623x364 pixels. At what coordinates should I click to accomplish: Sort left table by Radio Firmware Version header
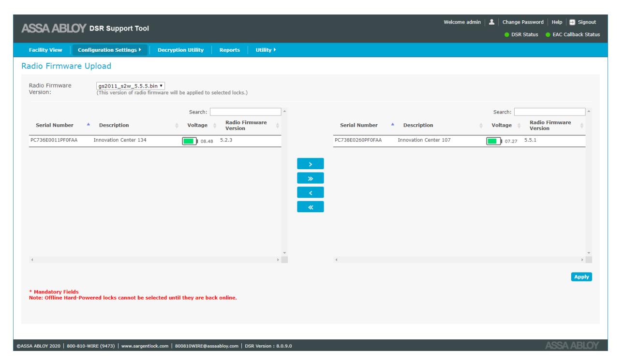click(246, 125)
